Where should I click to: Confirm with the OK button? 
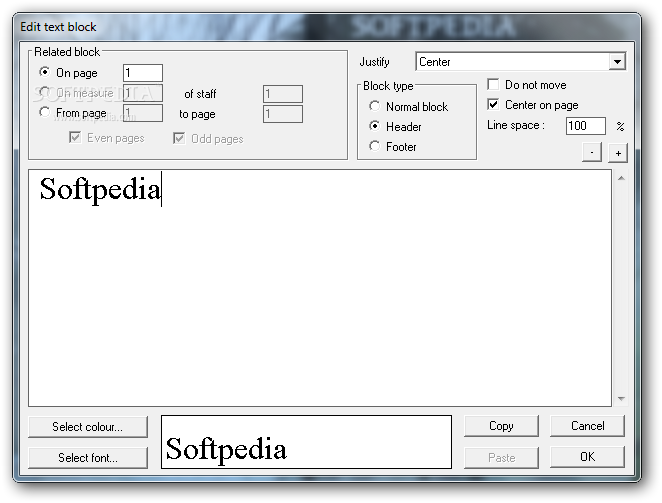pyautogui.click(x=587, y=457)
